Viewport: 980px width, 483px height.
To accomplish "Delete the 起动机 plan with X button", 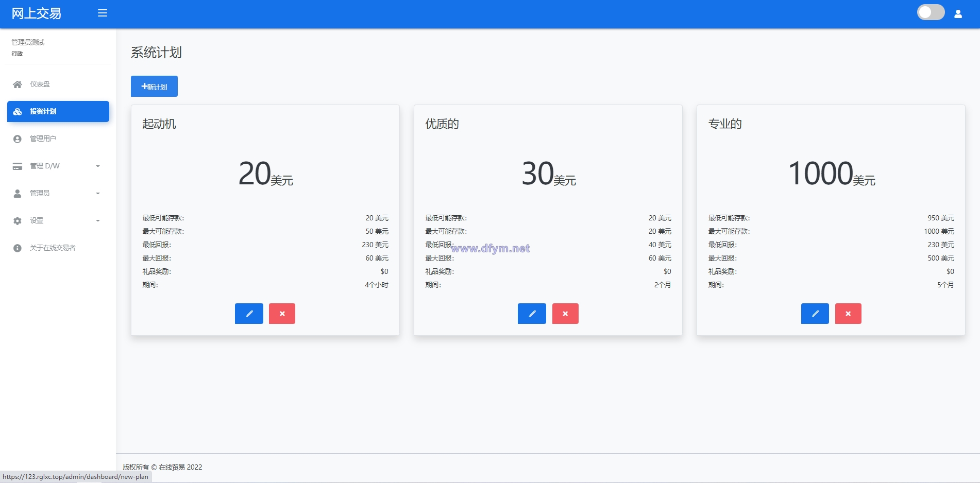I will tap(282, 314).
